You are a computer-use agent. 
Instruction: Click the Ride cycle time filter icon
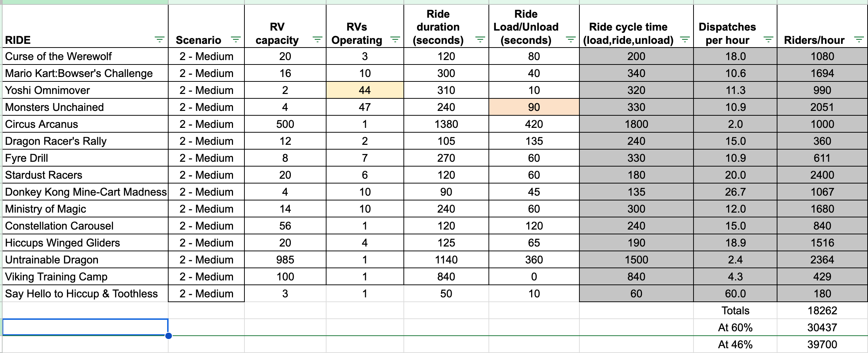(685, 39)
